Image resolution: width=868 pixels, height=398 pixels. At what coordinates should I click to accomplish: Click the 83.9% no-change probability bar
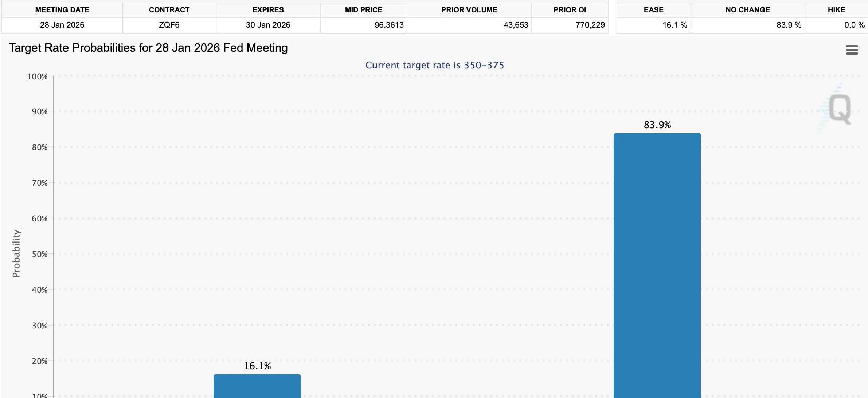pyautogui.click(x=657, y=265)
